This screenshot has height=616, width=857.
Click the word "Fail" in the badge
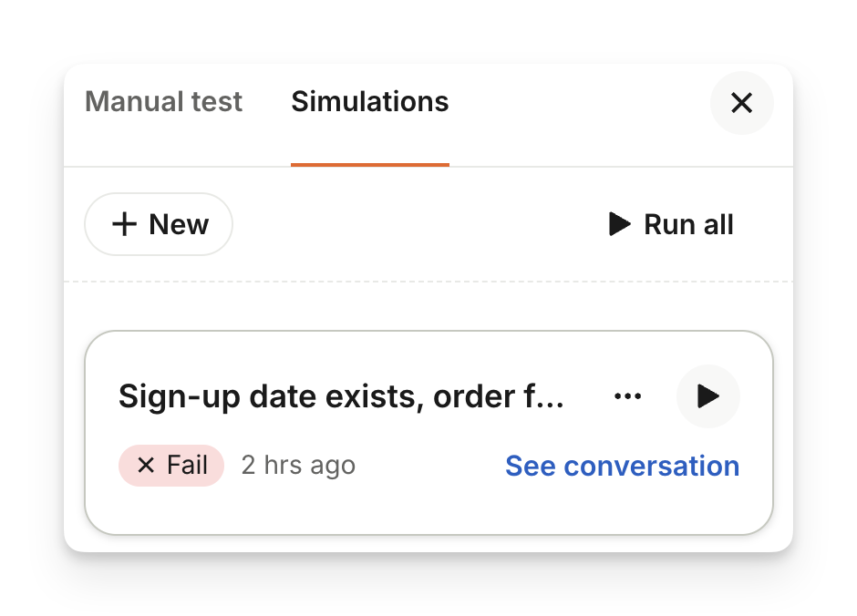(x=188, y=466)
